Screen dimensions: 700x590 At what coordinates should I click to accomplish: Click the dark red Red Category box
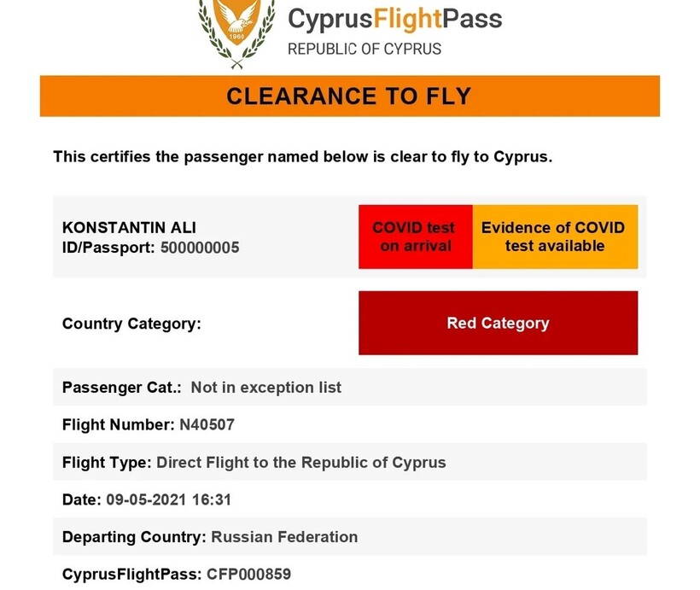(498, 323)
